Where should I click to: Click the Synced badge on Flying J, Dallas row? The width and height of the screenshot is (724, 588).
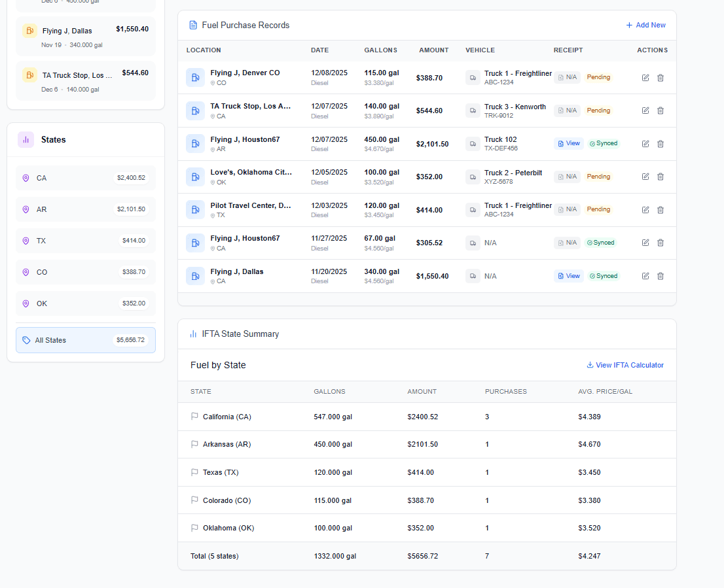603,275
